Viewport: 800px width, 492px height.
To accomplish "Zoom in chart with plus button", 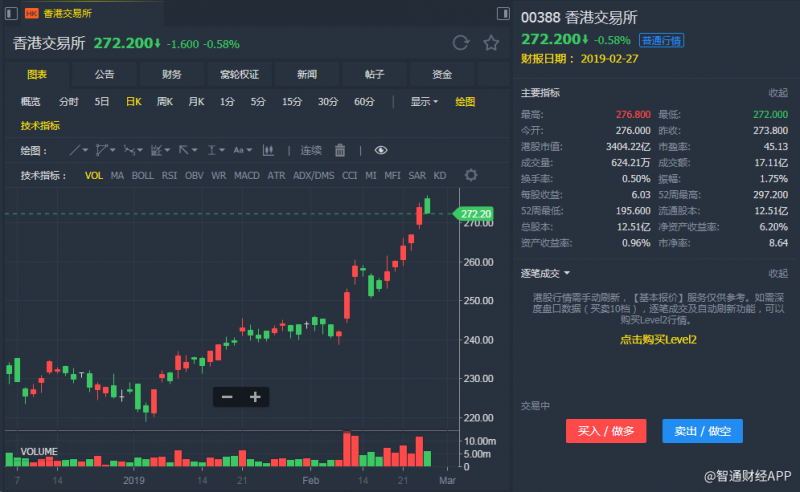I will pyautogui.click(x=255, y=397).
